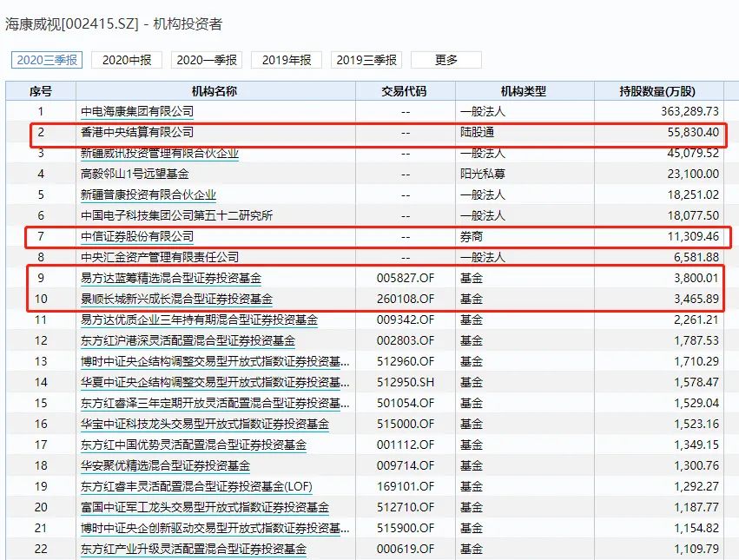Select holding value 23,100.00
The width and height of the screenshot is (739, 560).
tap(693, 174)
